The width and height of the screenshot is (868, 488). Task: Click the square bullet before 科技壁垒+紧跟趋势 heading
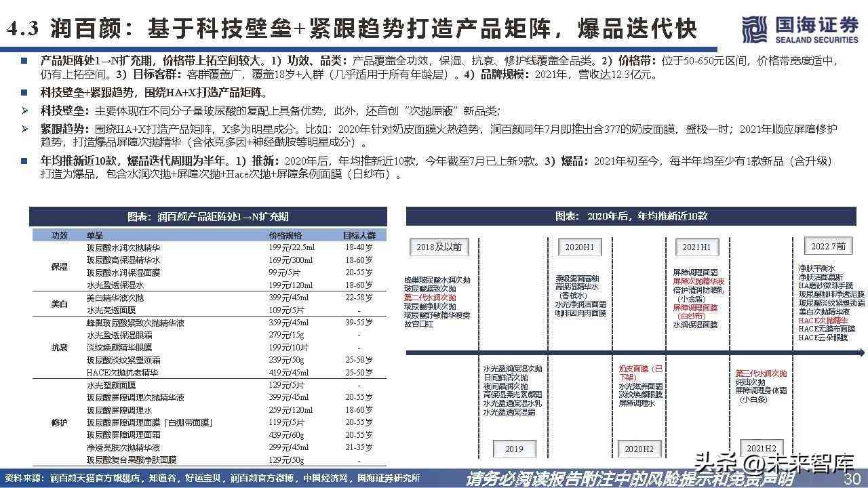pos(24,93)
